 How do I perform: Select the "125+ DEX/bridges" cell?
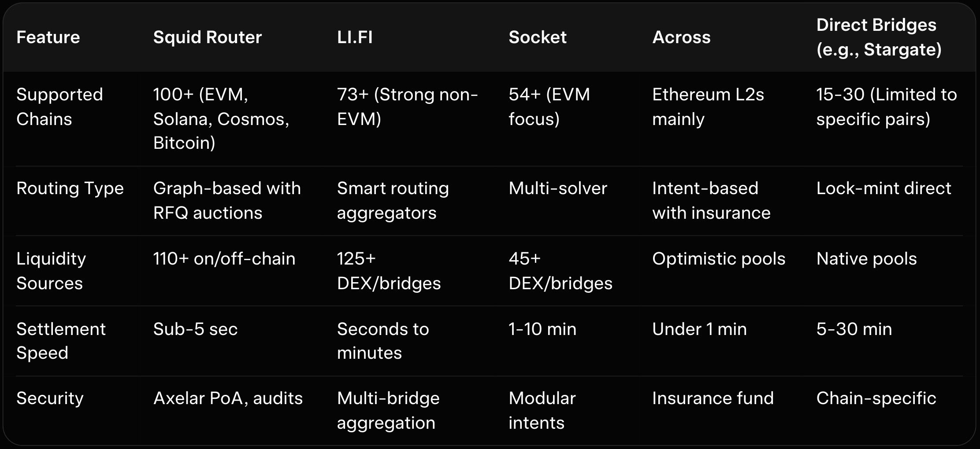tap(389, 271)
